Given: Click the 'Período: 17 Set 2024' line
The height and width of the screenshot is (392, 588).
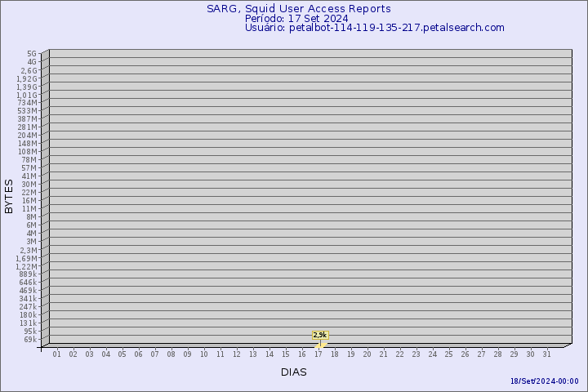Looking at the screenshot, I should pyautogui.click(x=296, y=19).
